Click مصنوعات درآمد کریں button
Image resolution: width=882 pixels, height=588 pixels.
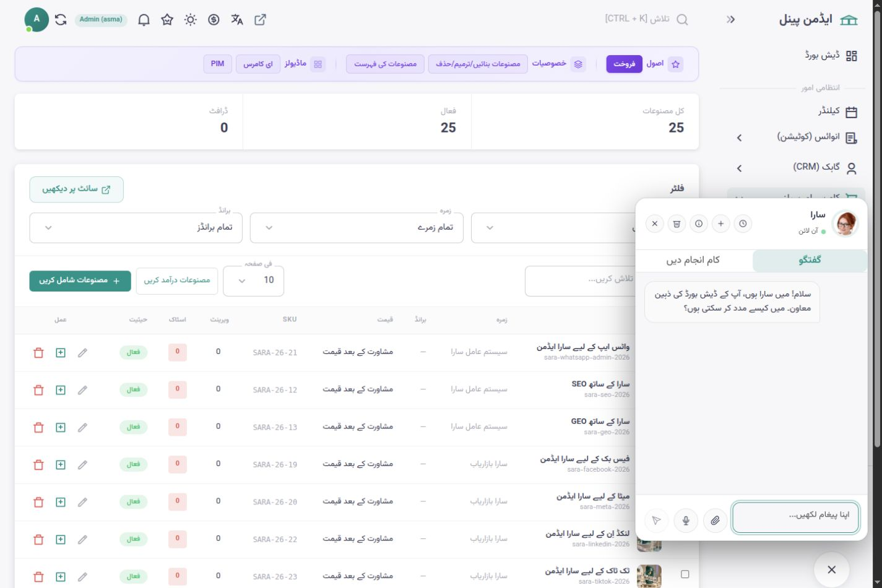[177, 280]
